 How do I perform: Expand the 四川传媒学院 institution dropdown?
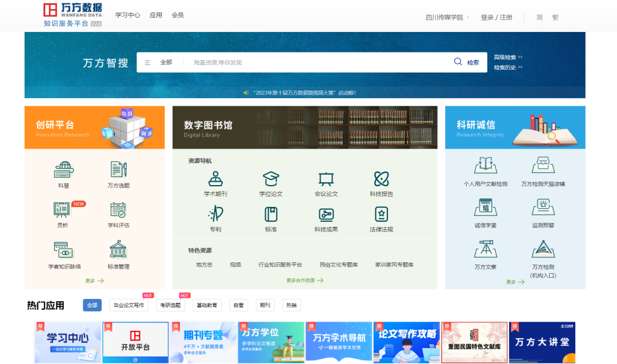[447, 18]
